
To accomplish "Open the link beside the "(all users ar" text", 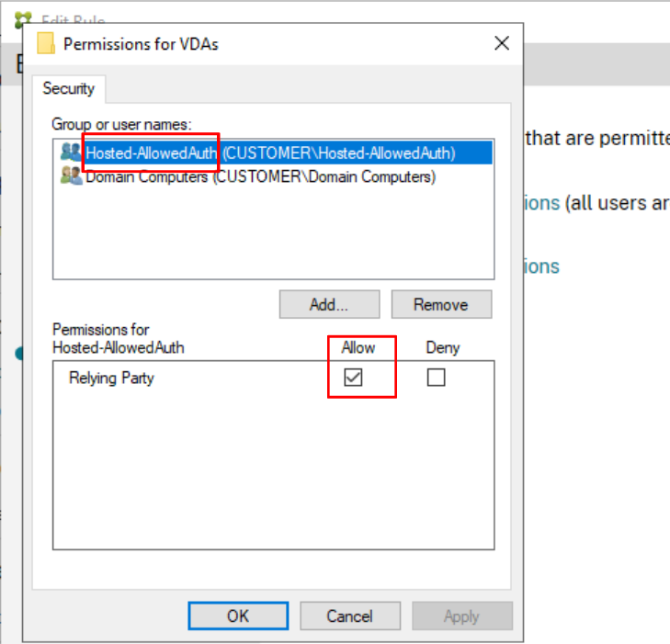I will pyautogui.click(x=540, y=203).
